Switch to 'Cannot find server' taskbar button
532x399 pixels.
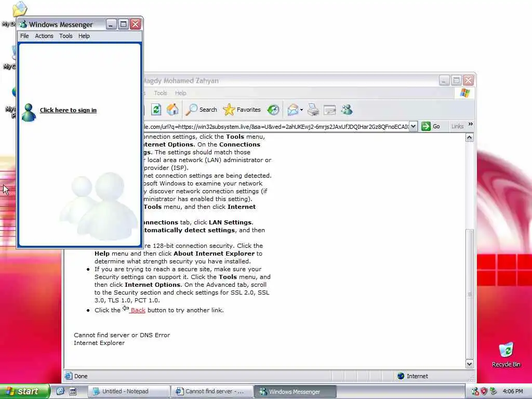point(212,391)
